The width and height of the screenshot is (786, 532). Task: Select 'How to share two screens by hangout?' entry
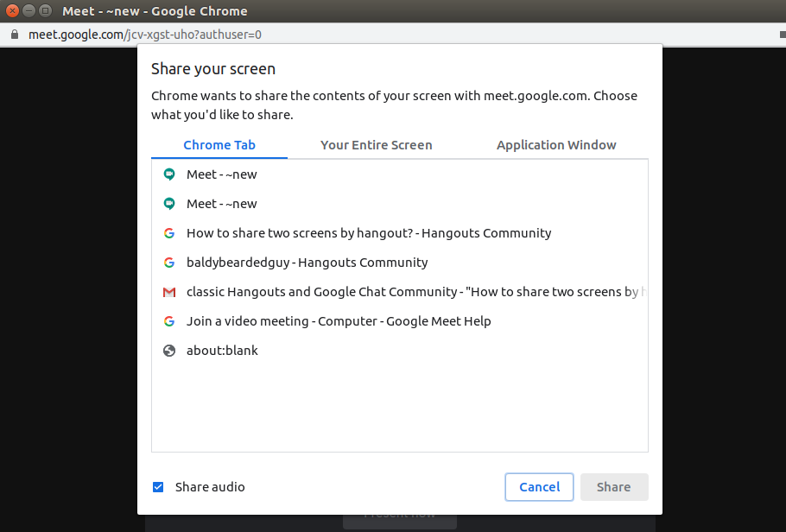(x=369, y=233)
